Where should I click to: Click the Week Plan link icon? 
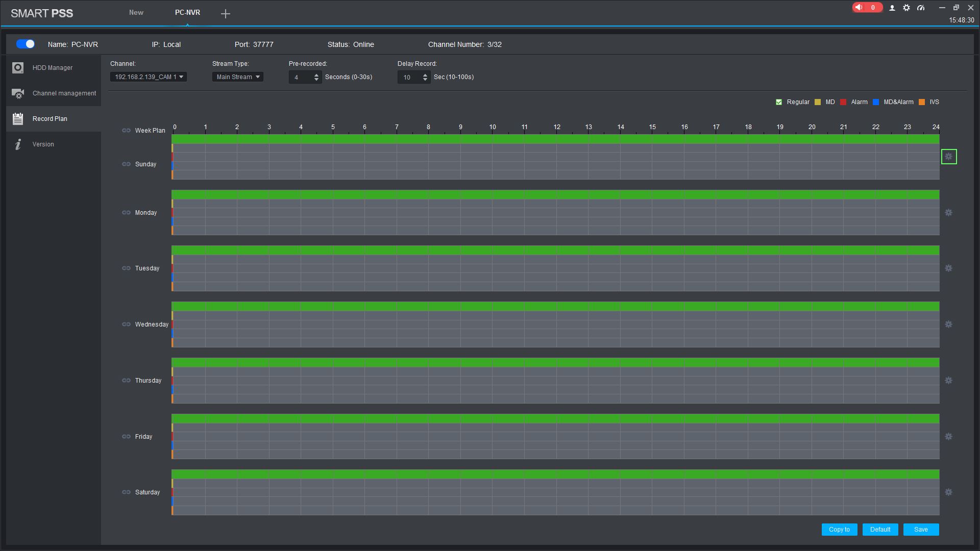coord(126,131)
